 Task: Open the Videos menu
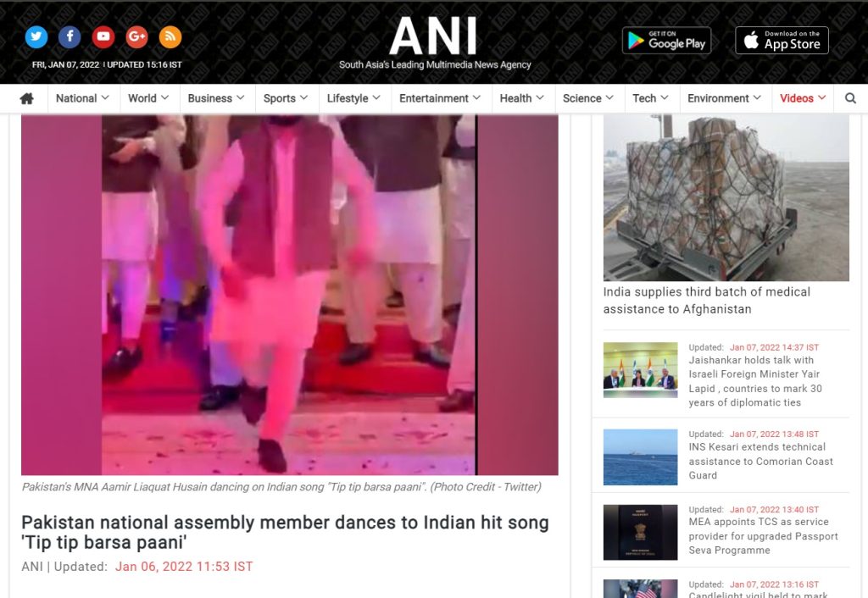[803, 98]
